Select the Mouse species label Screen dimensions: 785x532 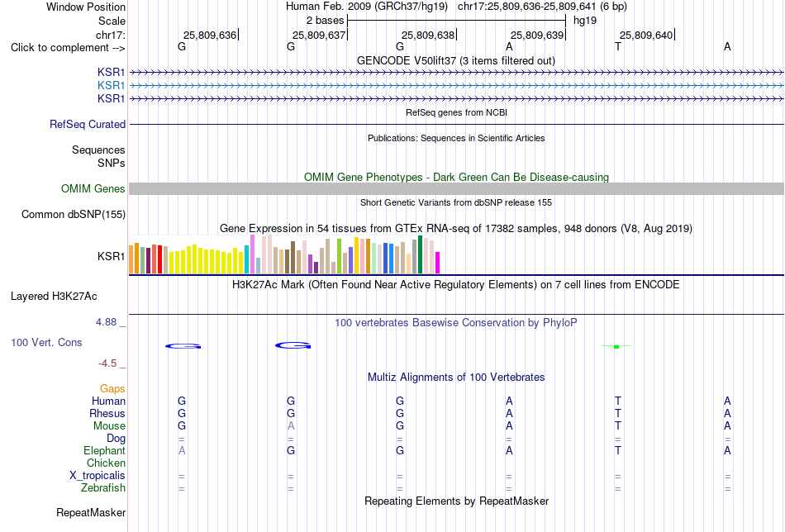click(x=109, y=426)
